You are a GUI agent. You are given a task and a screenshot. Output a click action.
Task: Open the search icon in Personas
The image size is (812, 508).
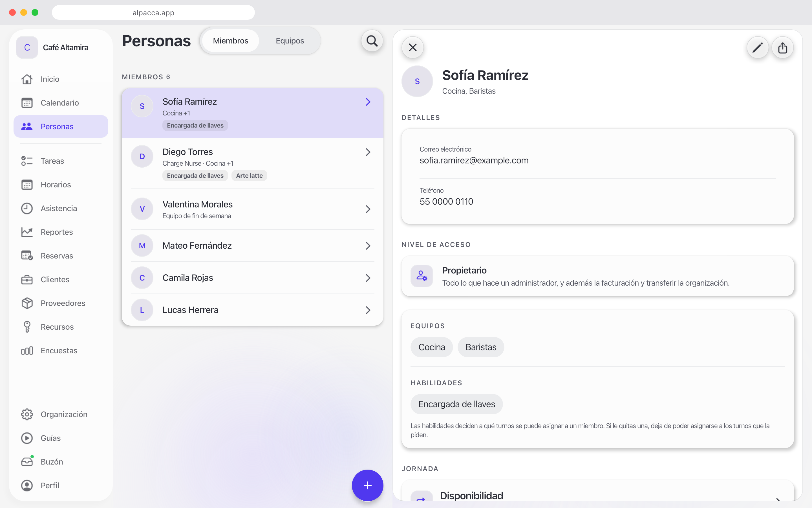(x=372, y=41)
